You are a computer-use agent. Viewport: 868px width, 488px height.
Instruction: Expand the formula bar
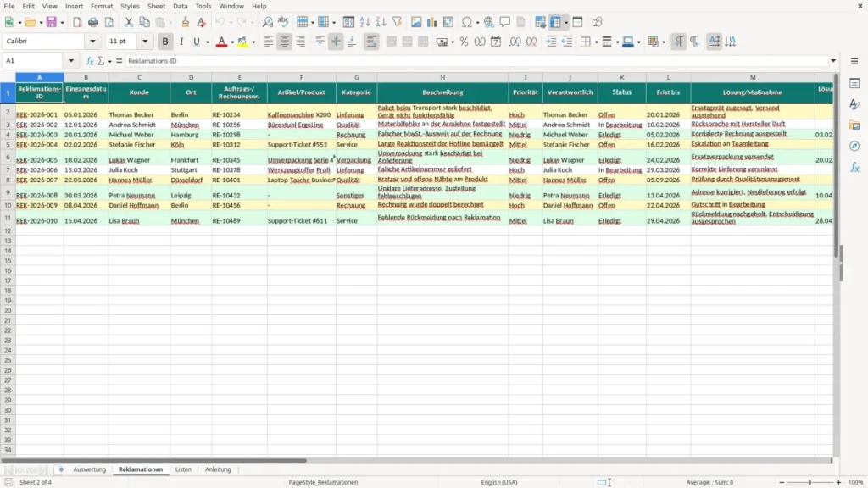coord(833,61)
